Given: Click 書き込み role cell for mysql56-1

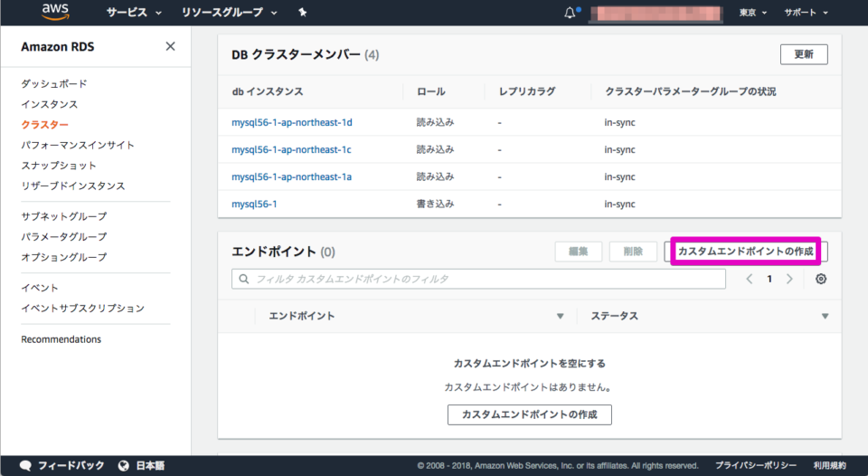Looking at the screenshot, I should (435, 204).
